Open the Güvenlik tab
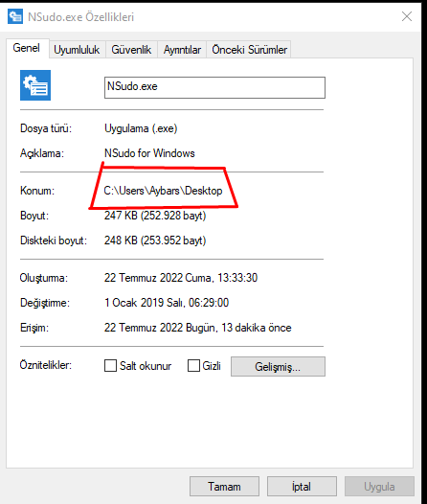 tap(131, 50)
